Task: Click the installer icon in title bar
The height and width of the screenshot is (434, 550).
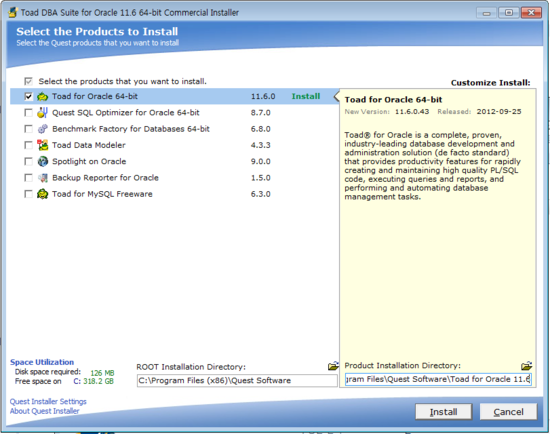Action: point(13,12)
